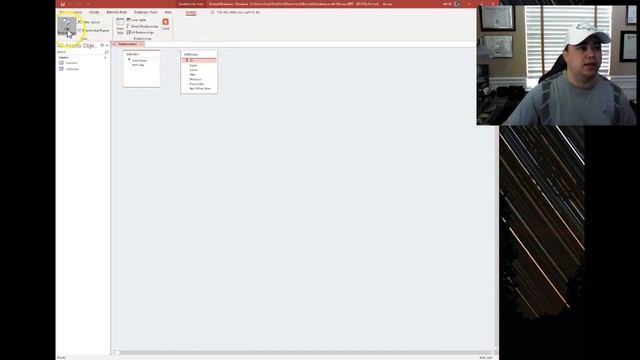640x360 pixels.
Task: Show Direct Relationships
Action: (x=142, y=26)
